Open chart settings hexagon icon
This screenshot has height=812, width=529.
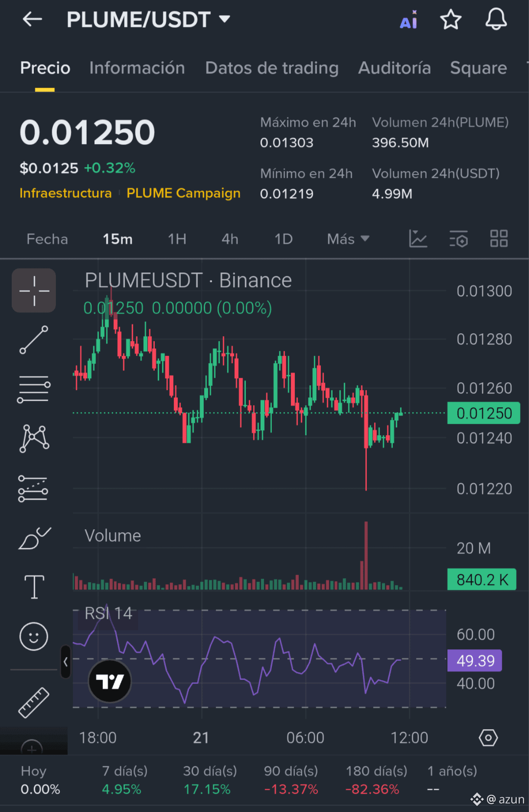click(x=488, y=738)
